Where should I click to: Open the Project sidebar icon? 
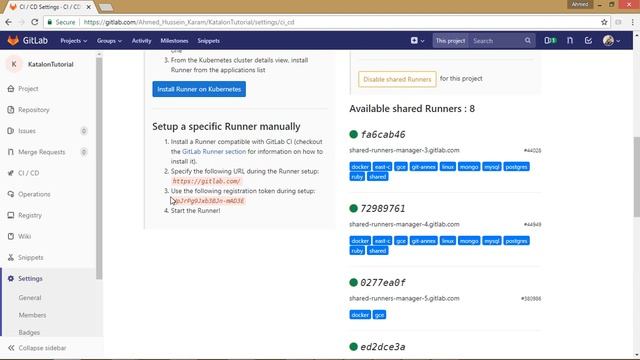pos(11,89)
